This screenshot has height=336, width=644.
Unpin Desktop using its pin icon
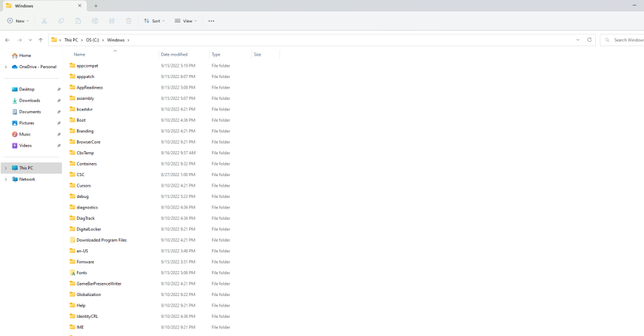[59, 89]
